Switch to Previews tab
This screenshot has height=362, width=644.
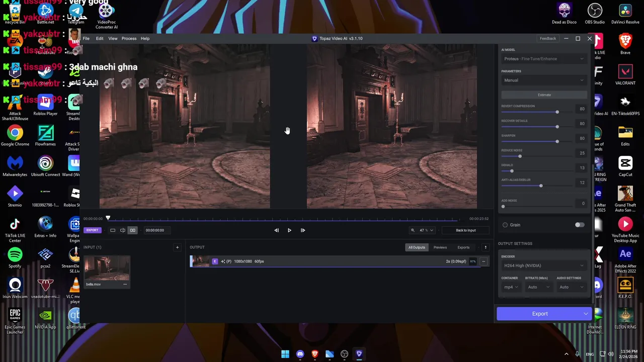coord(440,247)
